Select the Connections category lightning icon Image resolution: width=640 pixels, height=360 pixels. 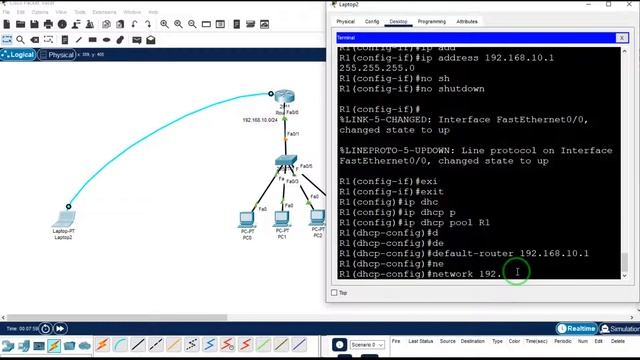[54, 346]
